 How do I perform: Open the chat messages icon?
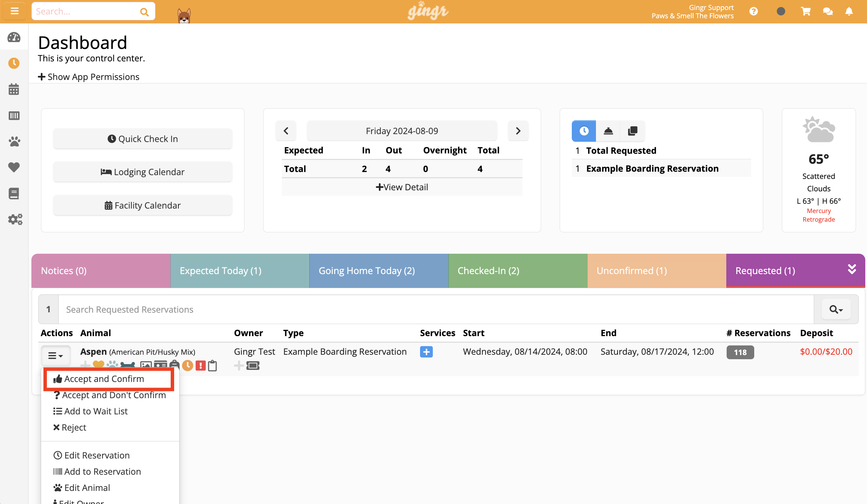828,11
